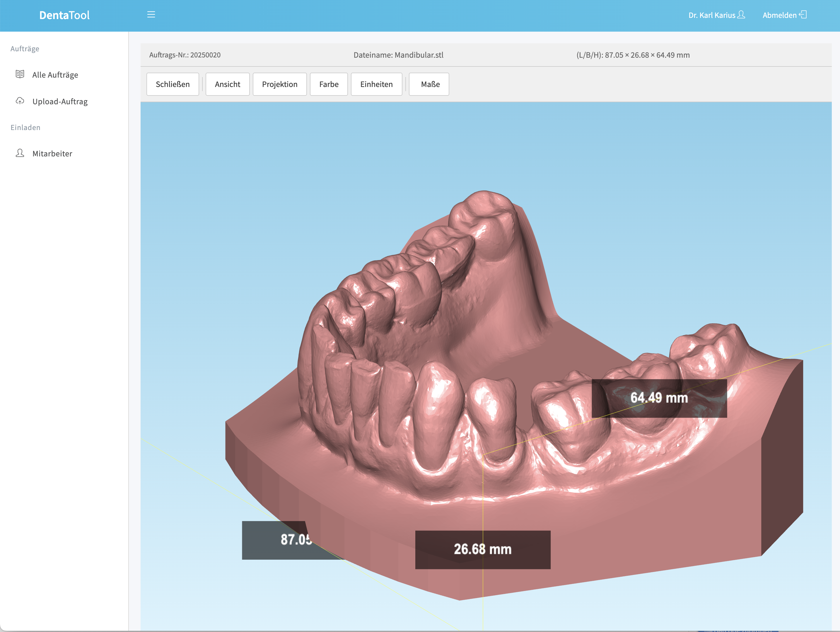Toggle the Maße measurements display
The width and height of the screenshot is (840, 632).
click(x=429, y=84)
